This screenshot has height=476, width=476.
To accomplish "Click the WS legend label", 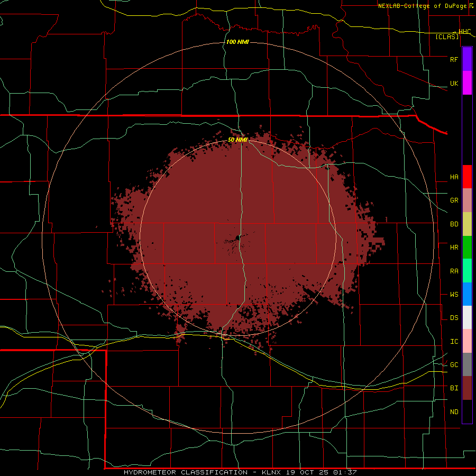I will (454, 295).
